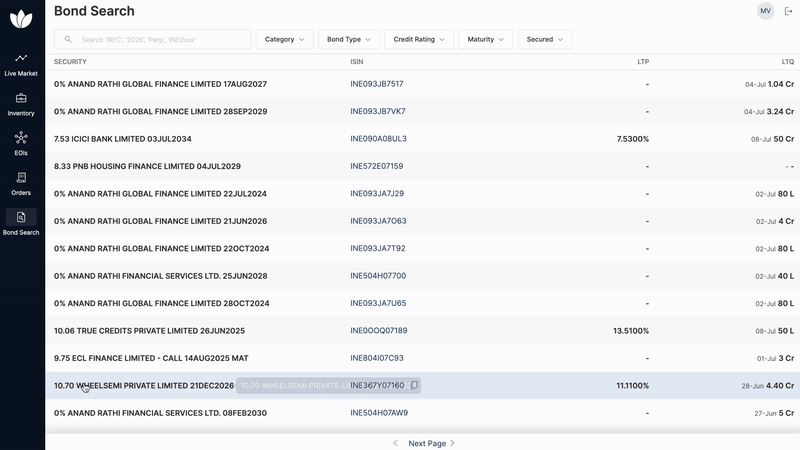The image size is (800, 450).
Task: Select Anand Rathi Global Finance 21JUN2026 bond
Action: [160, 221]
